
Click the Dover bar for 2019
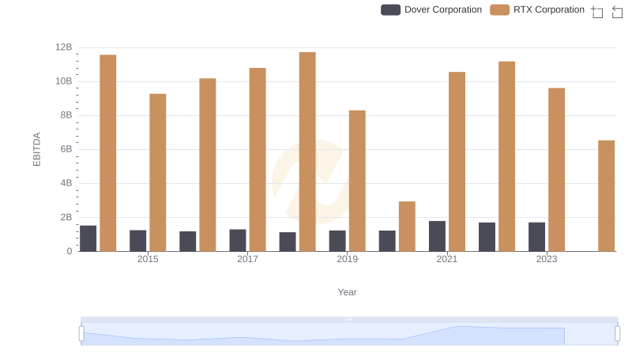point(337,241)
